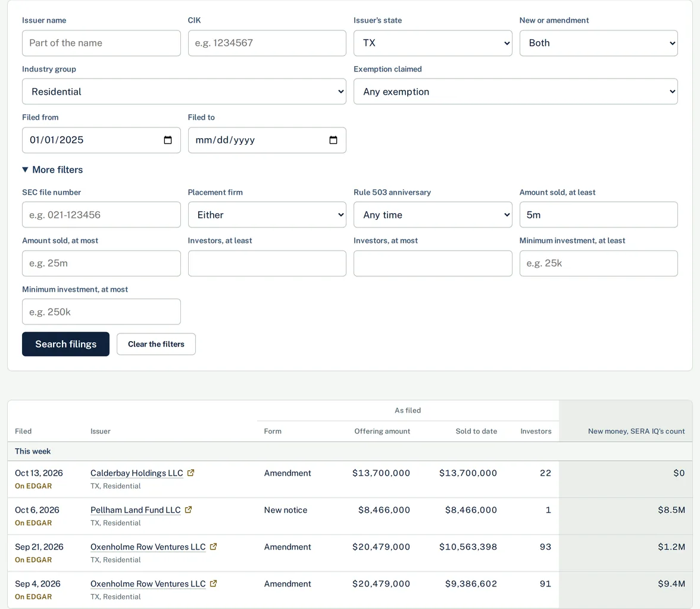Open external link icon beside Pellham Land Fund LLC

(x=188, y=510)
